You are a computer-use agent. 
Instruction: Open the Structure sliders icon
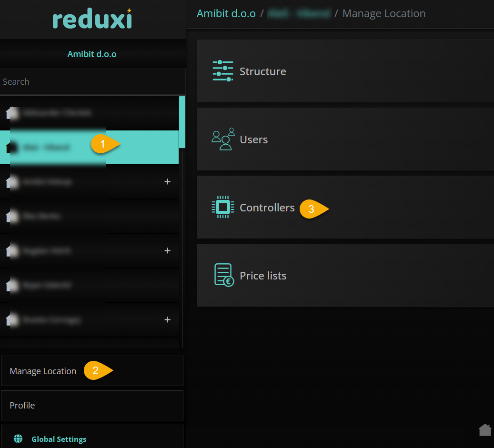223,71
